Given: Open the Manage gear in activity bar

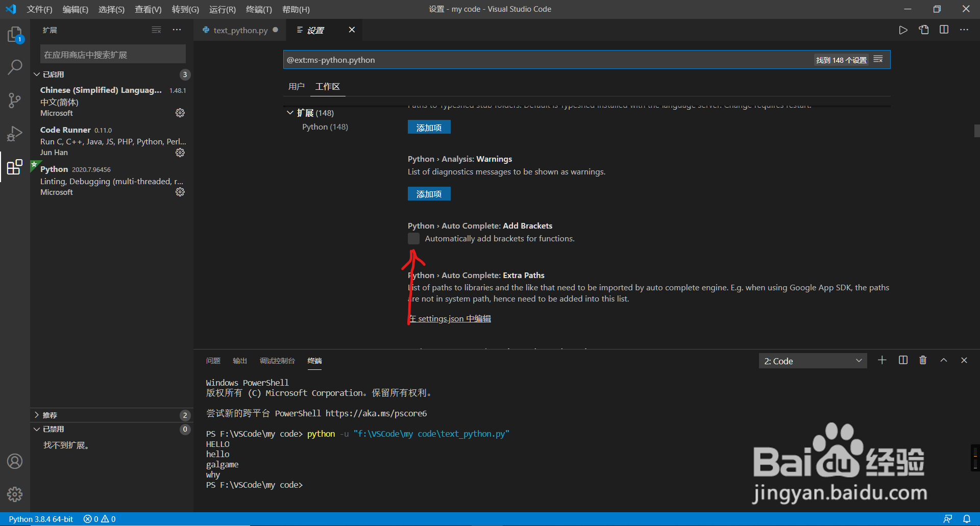Looking at the screenshot, I should click(15, 494).
